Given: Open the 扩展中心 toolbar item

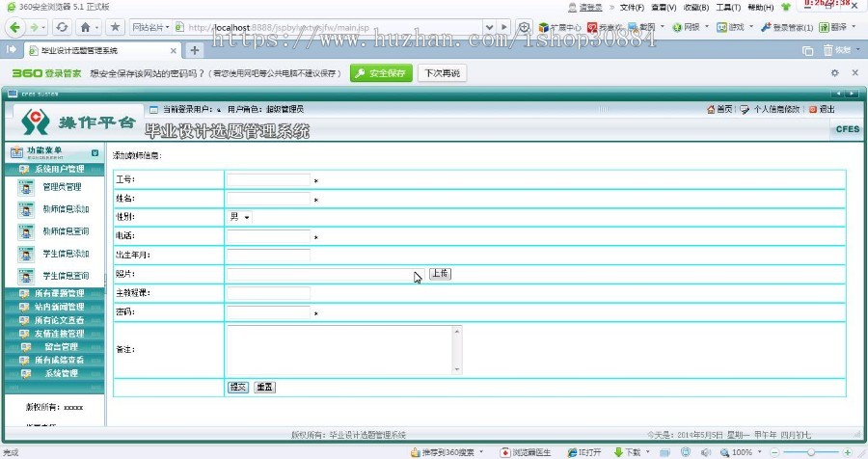Looking at the screenshot, I should point(559,27).
